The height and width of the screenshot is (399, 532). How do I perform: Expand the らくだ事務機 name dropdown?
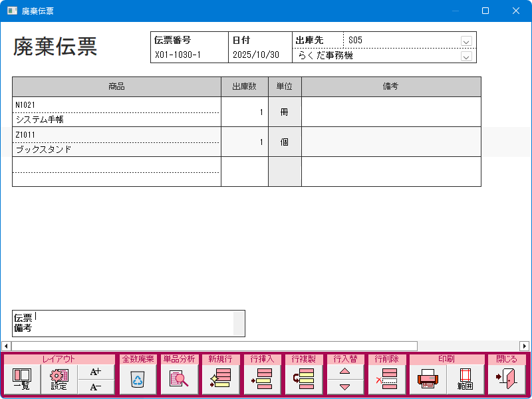coord(466,57)
